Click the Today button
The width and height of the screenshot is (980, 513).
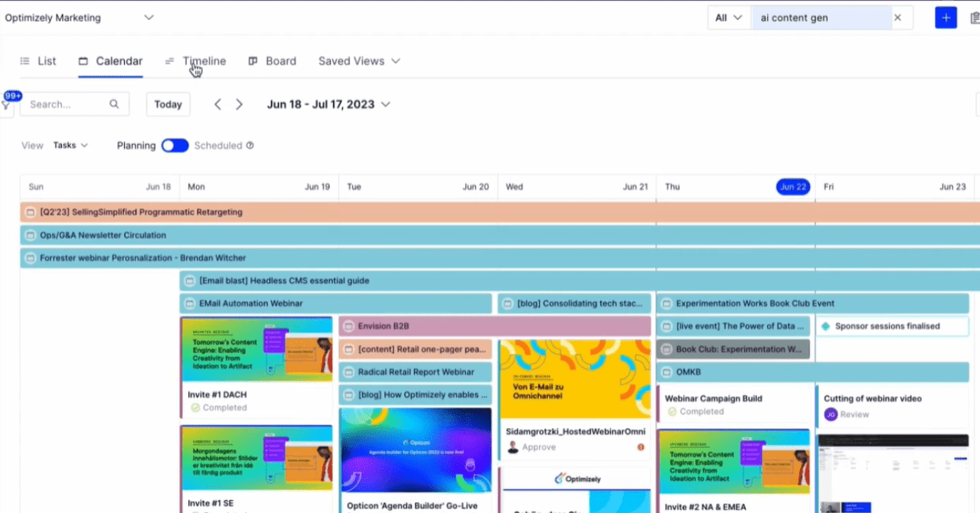168,104
